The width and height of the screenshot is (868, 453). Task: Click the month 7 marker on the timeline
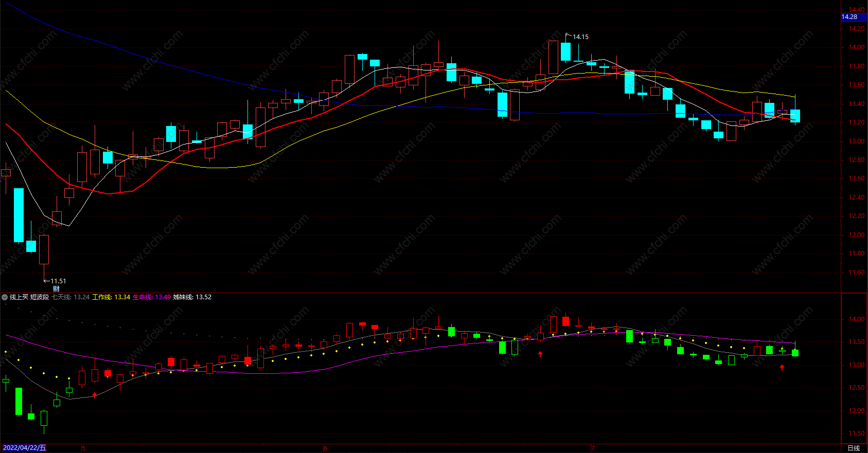593,448
